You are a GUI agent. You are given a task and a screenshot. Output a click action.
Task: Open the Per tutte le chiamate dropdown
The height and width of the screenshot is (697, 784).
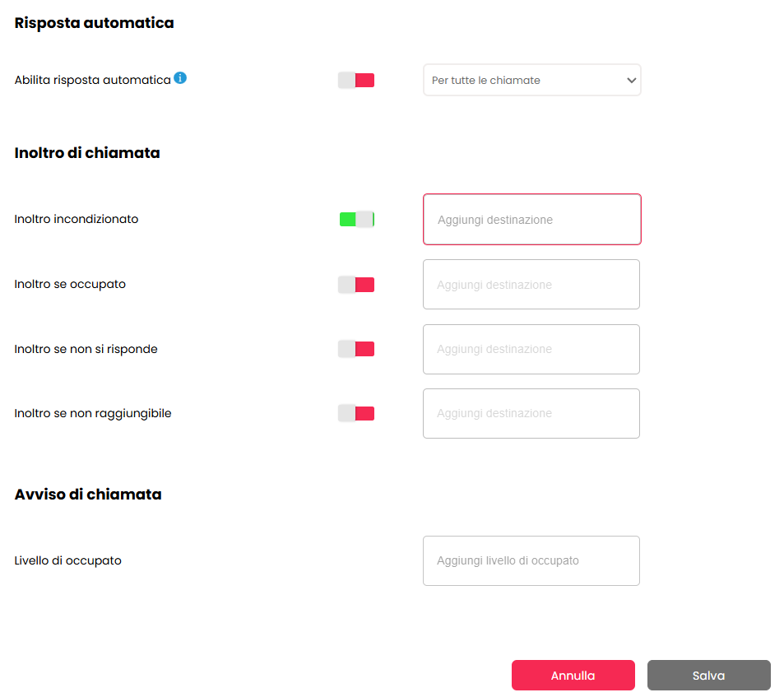pos(532,80)
